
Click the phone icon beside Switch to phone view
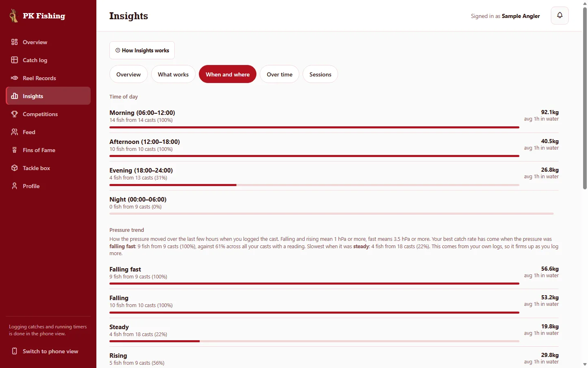[15, 351]
